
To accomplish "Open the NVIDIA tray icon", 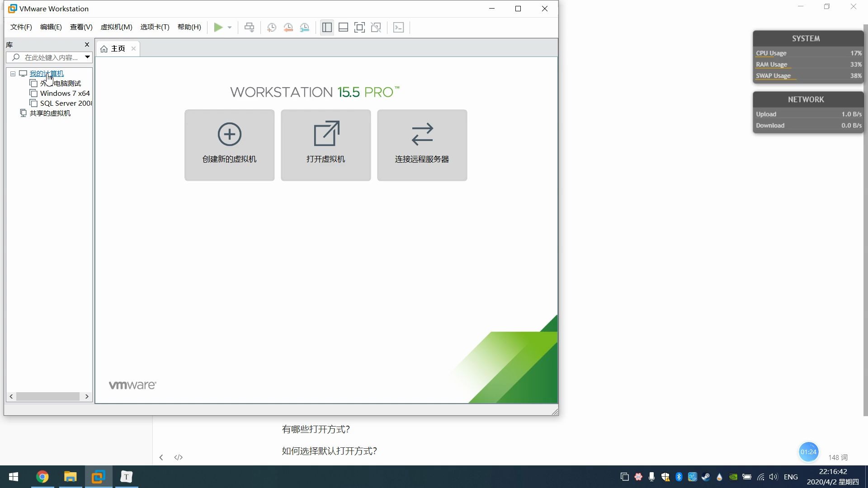I will pyautogui.click(x=733, y=477).
